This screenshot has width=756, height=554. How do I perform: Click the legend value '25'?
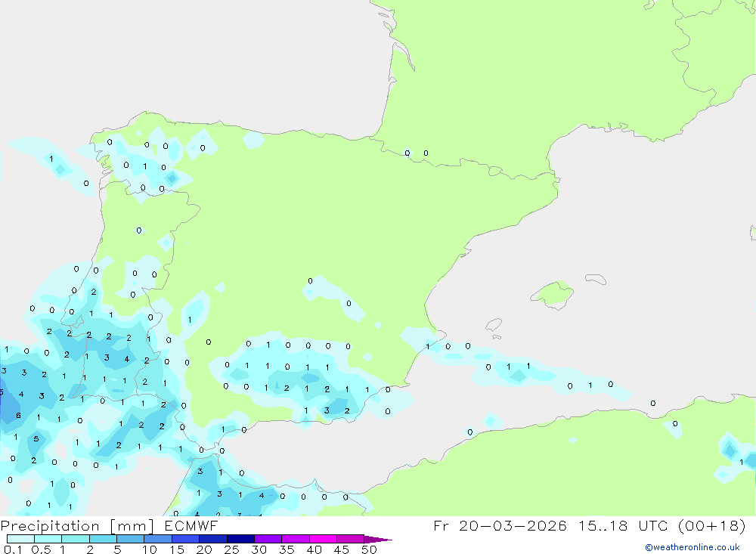click(x=231, y=549)
